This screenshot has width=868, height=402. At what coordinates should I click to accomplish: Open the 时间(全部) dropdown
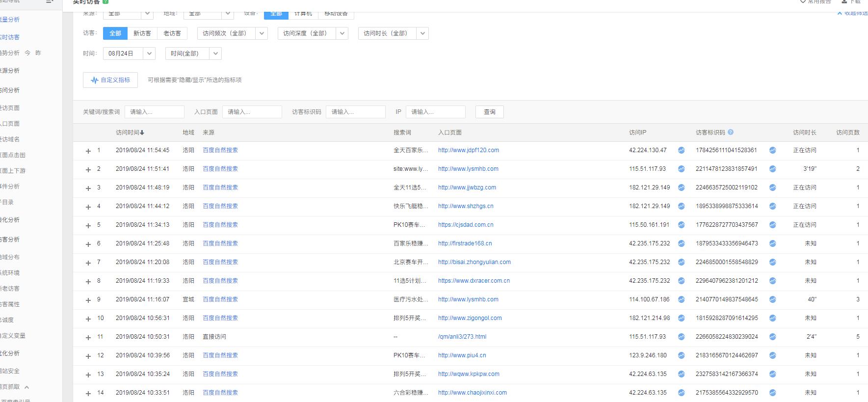click(x=193, y=54)
